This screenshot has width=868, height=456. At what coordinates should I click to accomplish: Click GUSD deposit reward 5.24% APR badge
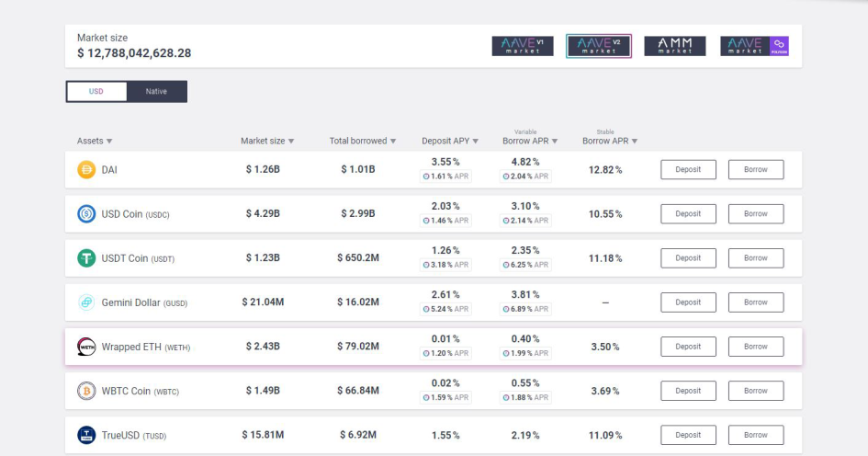pyautogui.click(x=445, y=309)
